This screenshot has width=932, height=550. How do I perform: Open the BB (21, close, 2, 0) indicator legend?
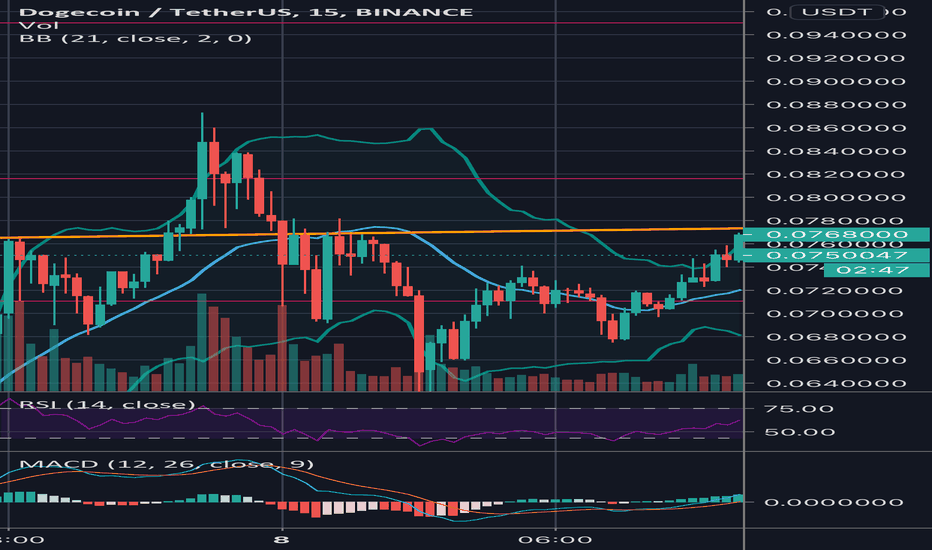(136, 39)
